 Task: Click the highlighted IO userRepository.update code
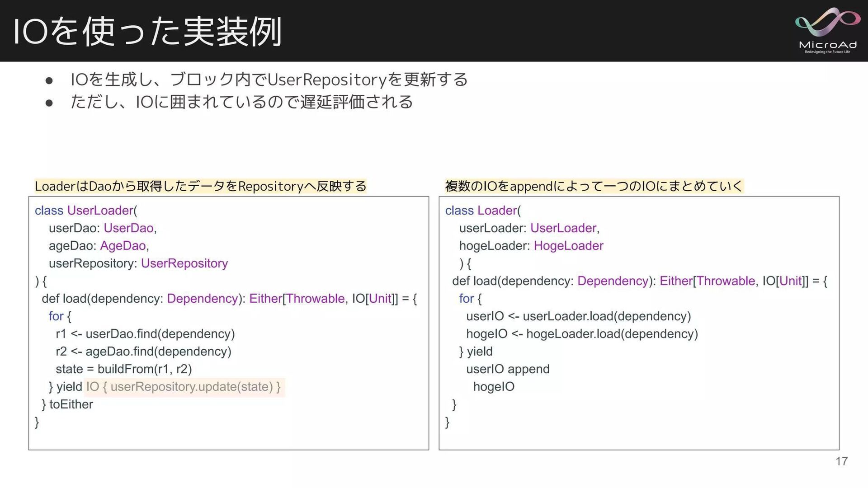click(x=184, y=387)
